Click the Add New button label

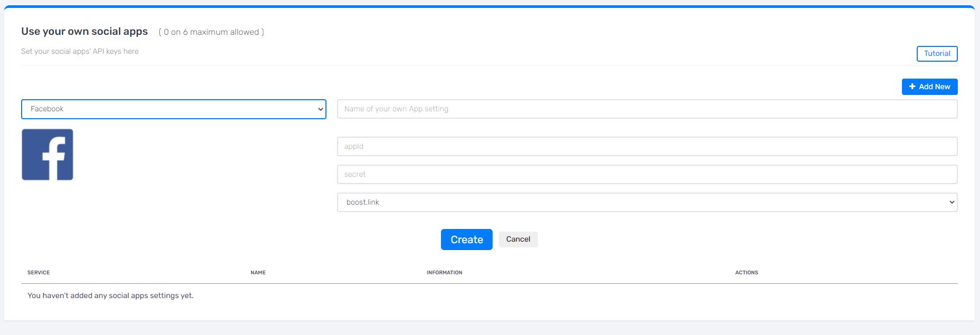[934, 87]
